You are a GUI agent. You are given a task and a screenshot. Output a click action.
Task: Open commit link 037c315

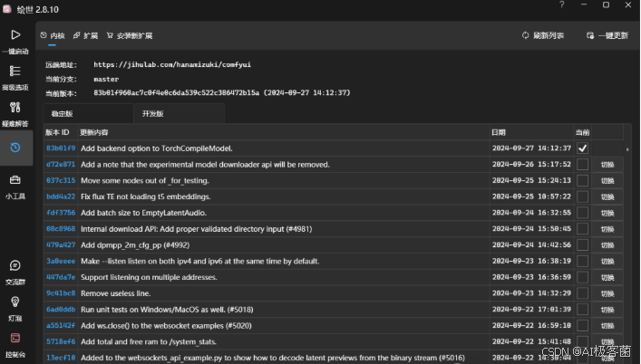(x=61, y=180)
